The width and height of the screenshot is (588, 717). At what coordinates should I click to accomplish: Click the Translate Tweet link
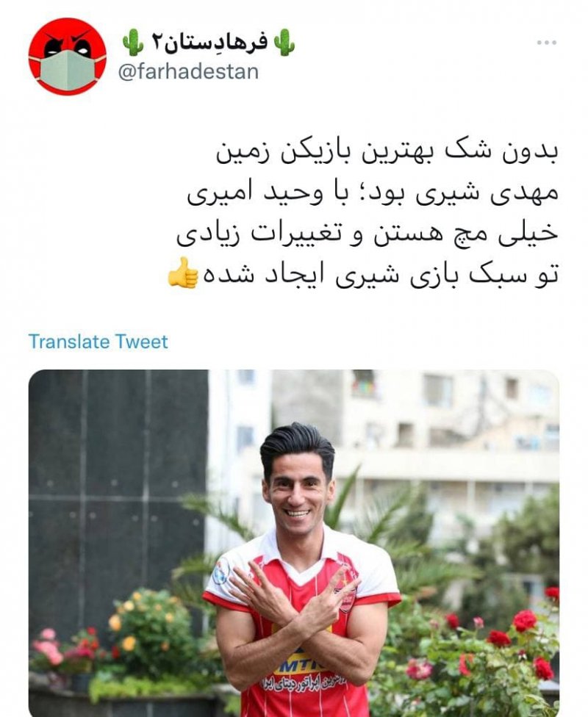[98, 342]
